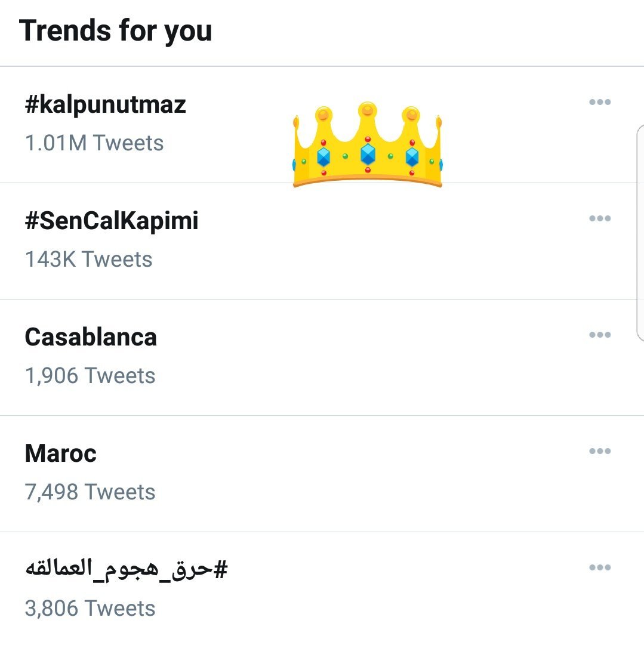
Task: Show more options beside Casablanca trend
Action: tap(599, 335)
